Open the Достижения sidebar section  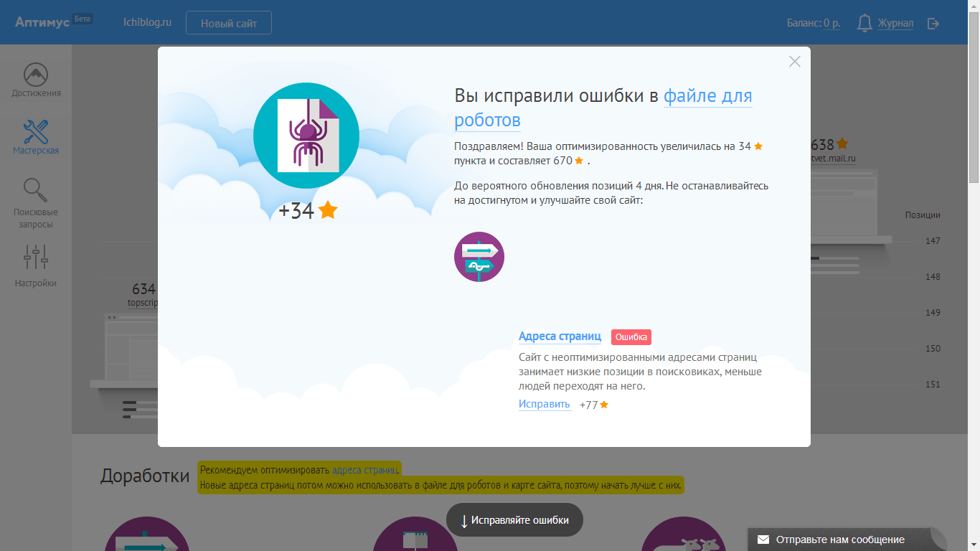coord(36,80)
